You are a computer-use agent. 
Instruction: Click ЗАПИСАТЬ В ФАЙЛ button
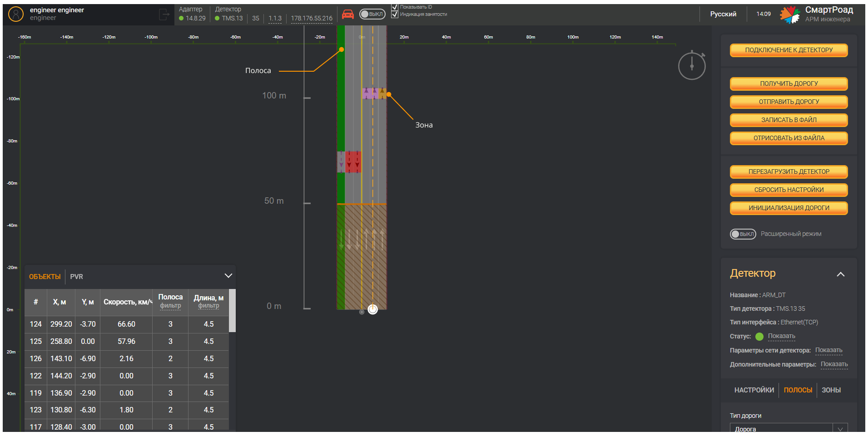[789, 120]
